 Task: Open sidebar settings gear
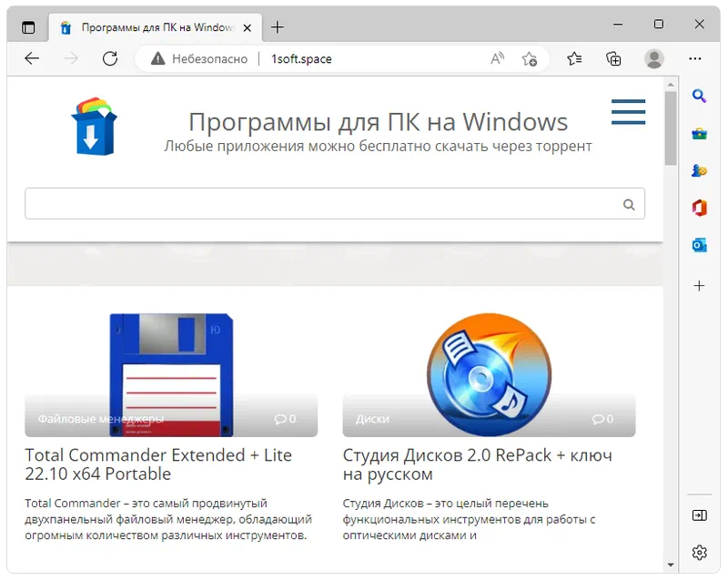point(699,553)
